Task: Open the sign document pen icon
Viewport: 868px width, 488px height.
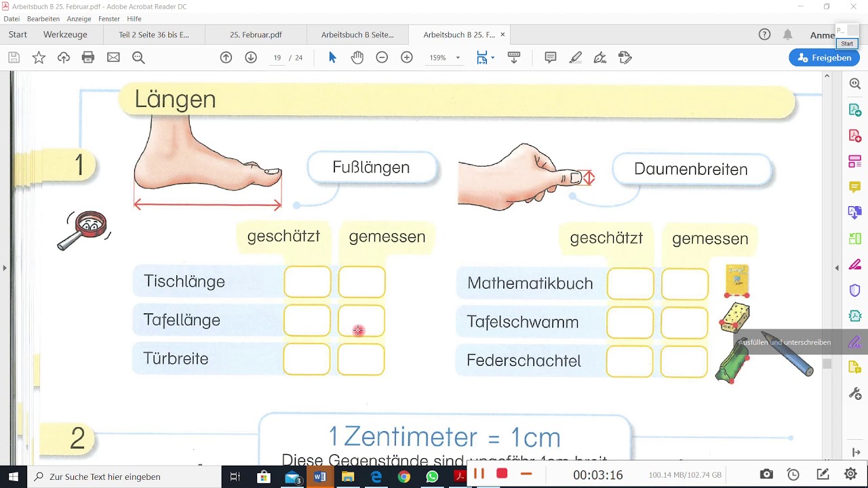Action: (600, 58)
